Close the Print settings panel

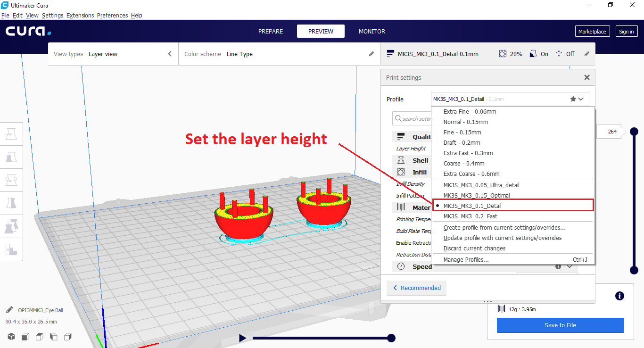pos(587,77)
